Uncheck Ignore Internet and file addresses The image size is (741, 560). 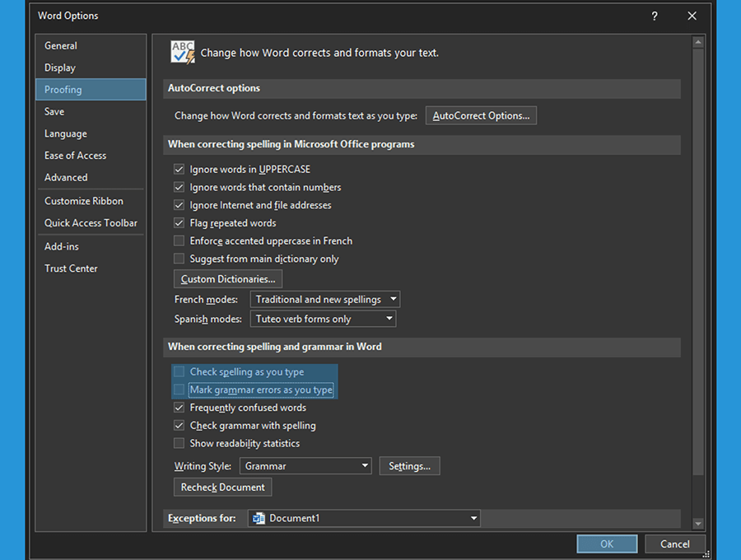tap(179, 205)
